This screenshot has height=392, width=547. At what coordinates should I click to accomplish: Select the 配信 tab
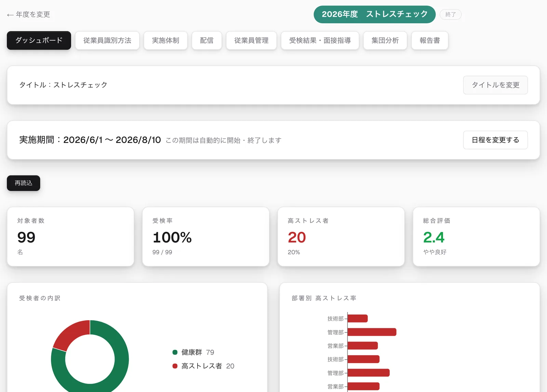point(207,40)
